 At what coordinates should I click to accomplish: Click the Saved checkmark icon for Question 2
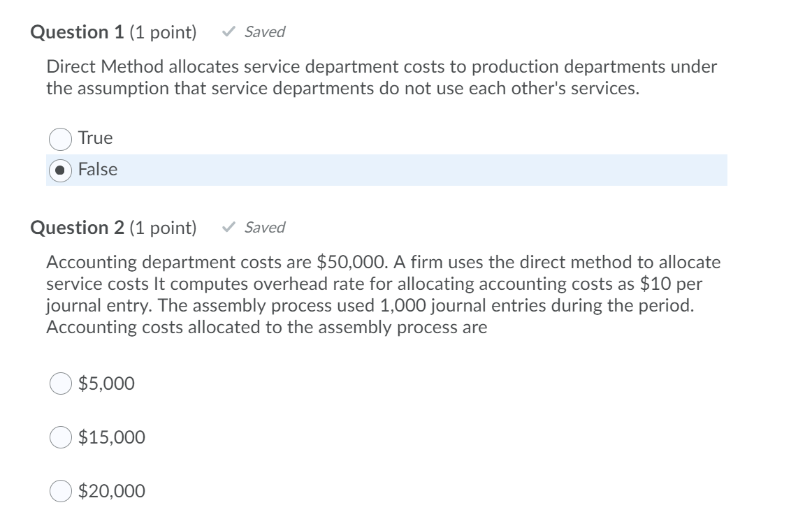(229, 227)
